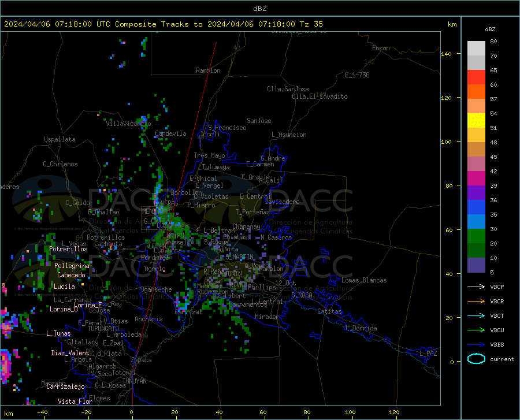
Task: Click the strong echo cell near L_Tunas
Action: point(6,326)
